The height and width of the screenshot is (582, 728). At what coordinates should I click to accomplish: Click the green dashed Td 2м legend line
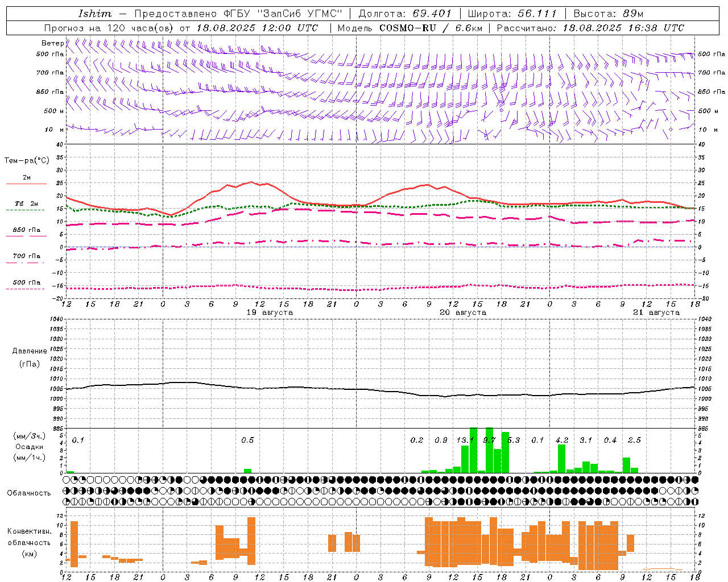[26, 210]
